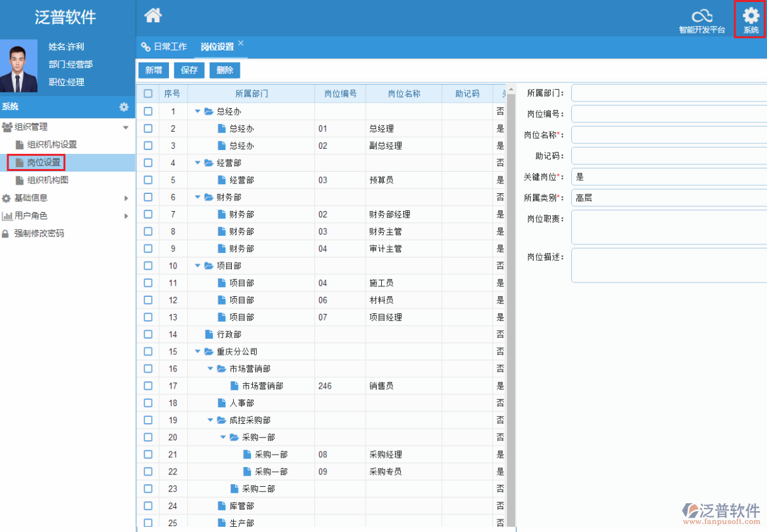Screen dimensions: 767x532
Task: Check the select-all checkbox in table header
Action: coord(148,93)
